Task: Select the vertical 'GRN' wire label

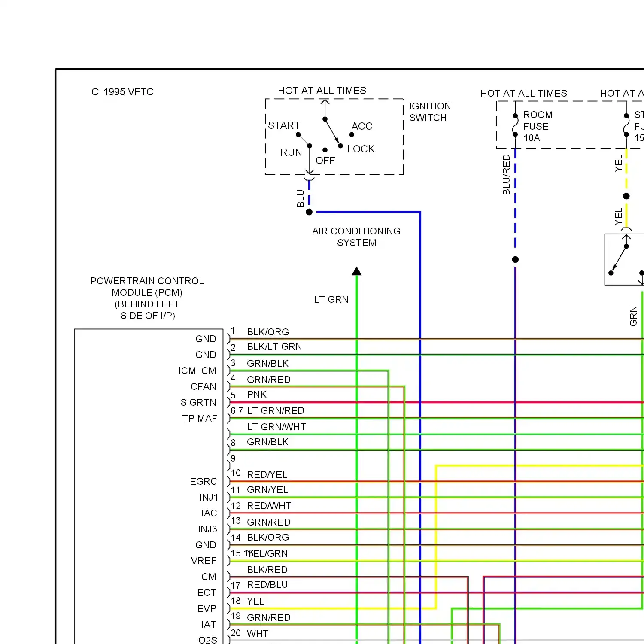Action: [x=633, y=316]
